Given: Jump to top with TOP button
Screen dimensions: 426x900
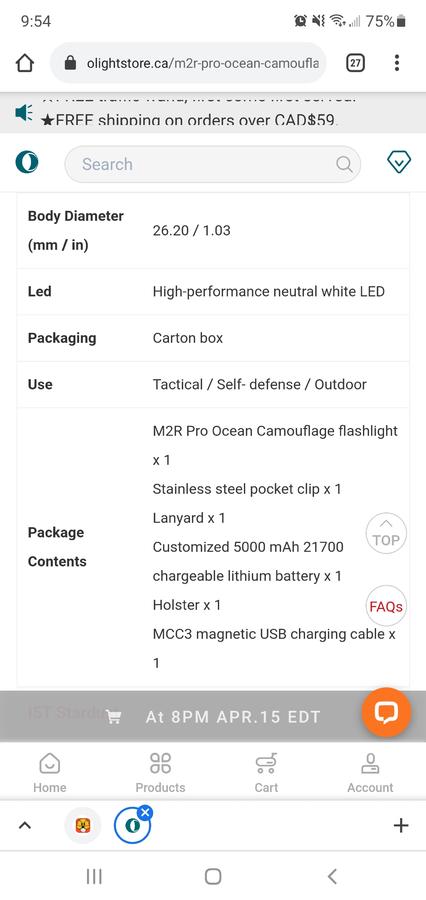Looking at the screenshot, I should [386, 533].
